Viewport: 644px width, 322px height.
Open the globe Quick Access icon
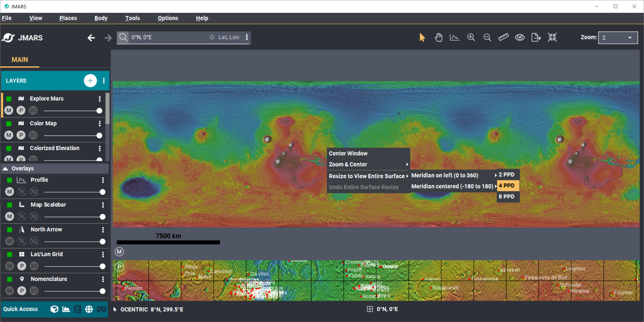pyautogui.click(x=89, y=309)
